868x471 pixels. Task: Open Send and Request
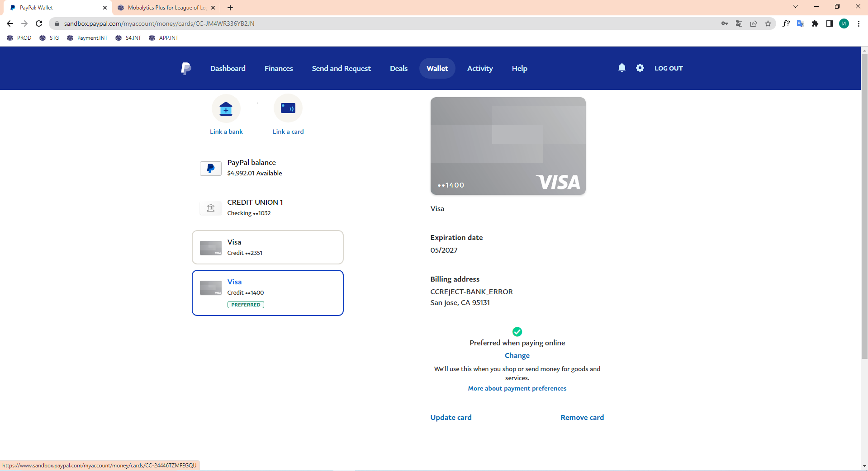pyautogui.click(x=341, y=68)
